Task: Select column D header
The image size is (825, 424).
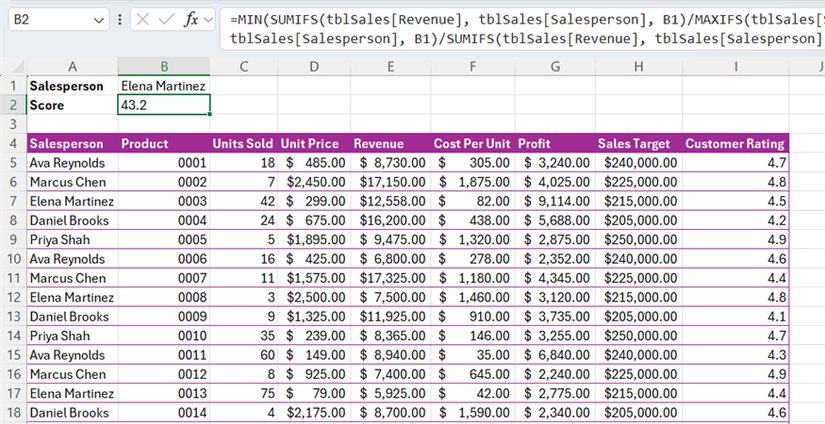Action: (x=314, y=66)
